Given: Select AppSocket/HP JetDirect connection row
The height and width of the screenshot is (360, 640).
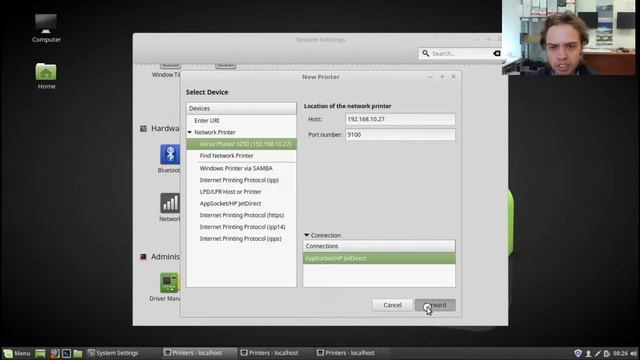Looking at the screenshot, I should coord(379,258).
